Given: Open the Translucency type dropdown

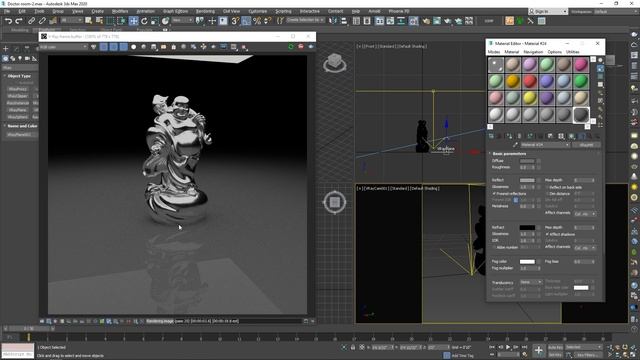Looking at the screenshot, I should click(x=531, y=282).
